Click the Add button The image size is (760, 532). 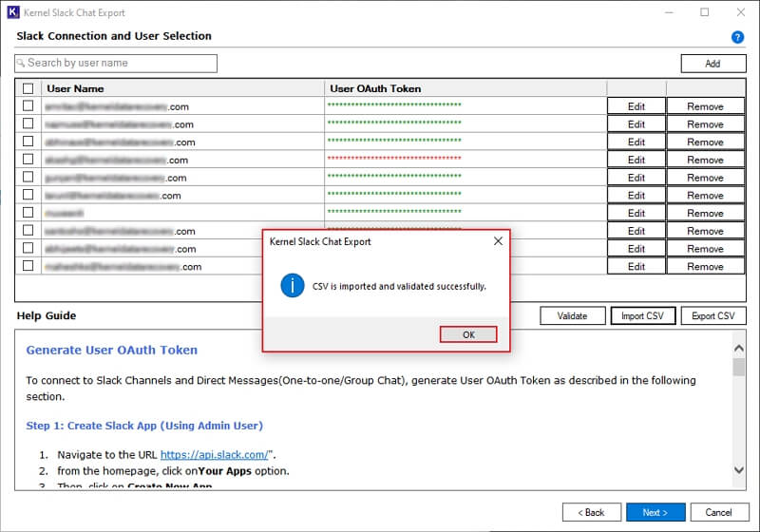click(713, 64)
